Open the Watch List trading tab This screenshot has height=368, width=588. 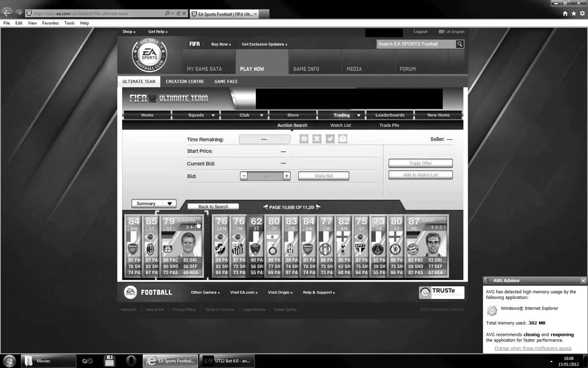[x=340, y=125]
